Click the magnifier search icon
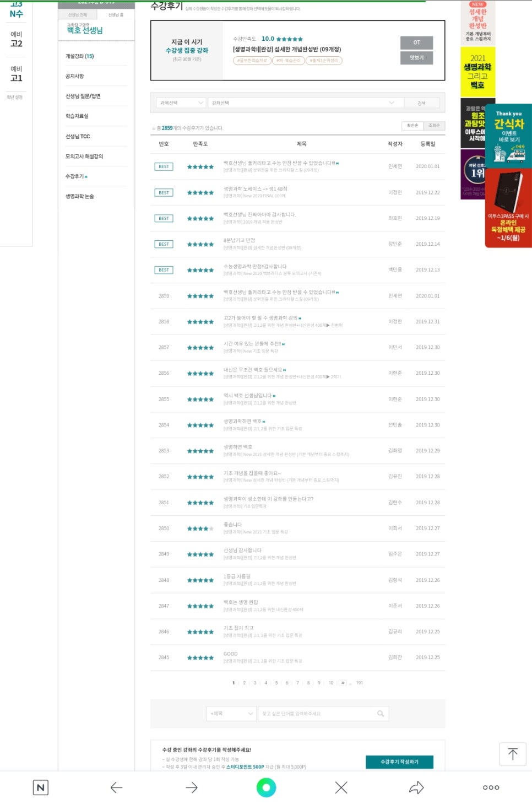This screenshot has width=532, height=804. pyautogui.click(x=381, y=714)
